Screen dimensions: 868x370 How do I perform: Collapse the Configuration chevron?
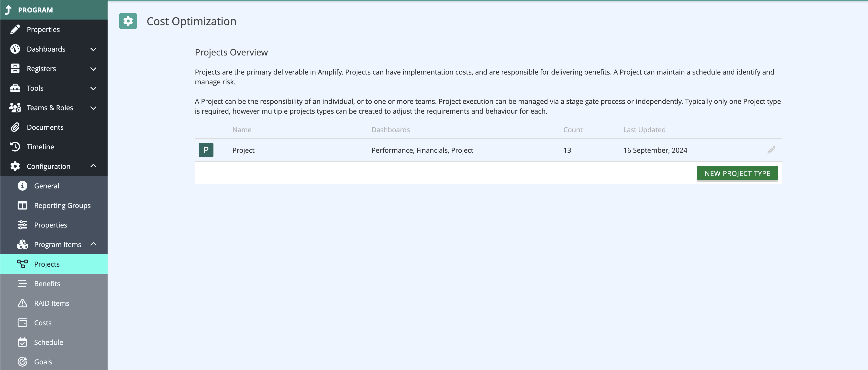click(x=93, y=166)
